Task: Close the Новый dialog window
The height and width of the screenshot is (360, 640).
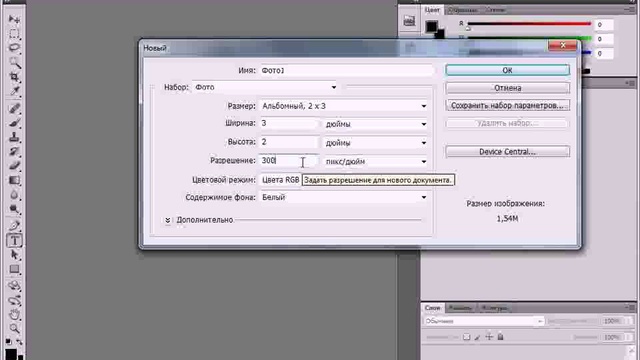Action: pyautogui.click(x=562, y=45)
